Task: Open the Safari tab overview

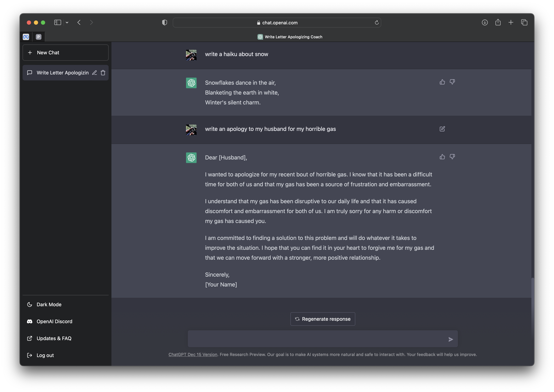Action: [x=524, y=22]
